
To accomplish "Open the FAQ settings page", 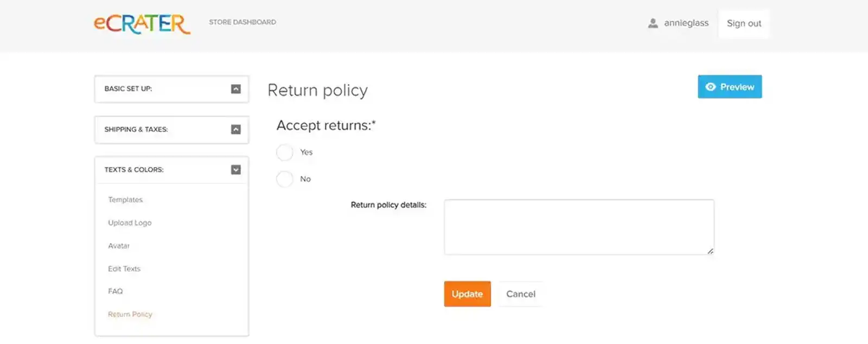I will (115, 291).
